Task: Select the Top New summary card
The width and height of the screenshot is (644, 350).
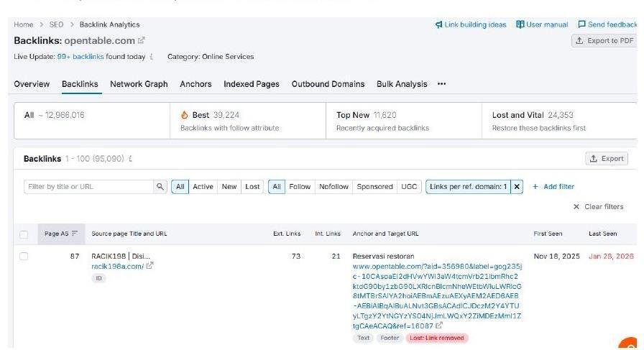Action: [x=404, y=121]
